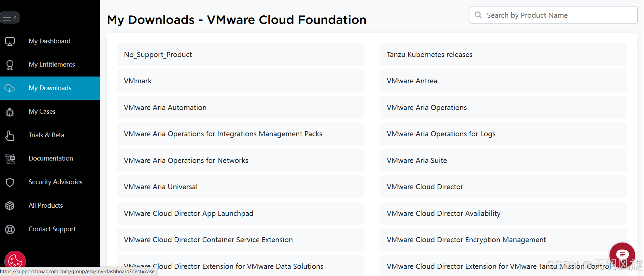Viewport: 644px width, 276px height.
Task: Open the red chat support bubble
Action: [622, 255]
